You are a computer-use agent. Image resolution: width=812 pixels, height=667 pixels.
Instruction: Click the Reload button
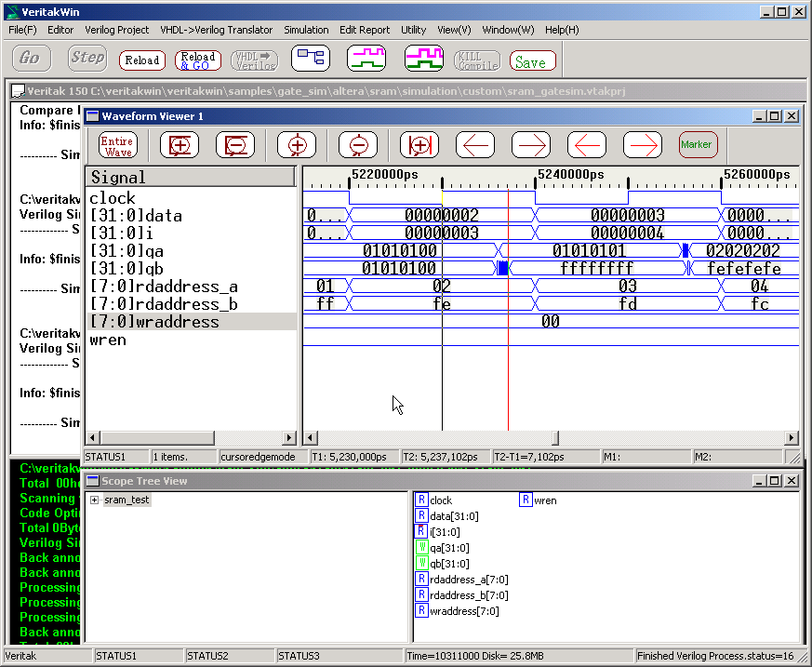142,60
